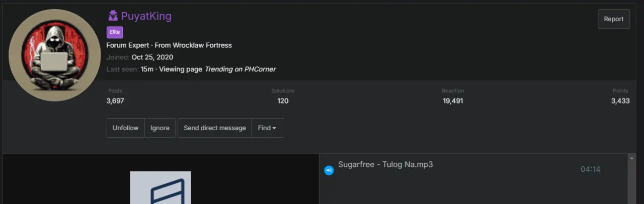View the Reaction score 19,491
The width and height of the screenshot is (644, 204).
click(x=453, y=101)
